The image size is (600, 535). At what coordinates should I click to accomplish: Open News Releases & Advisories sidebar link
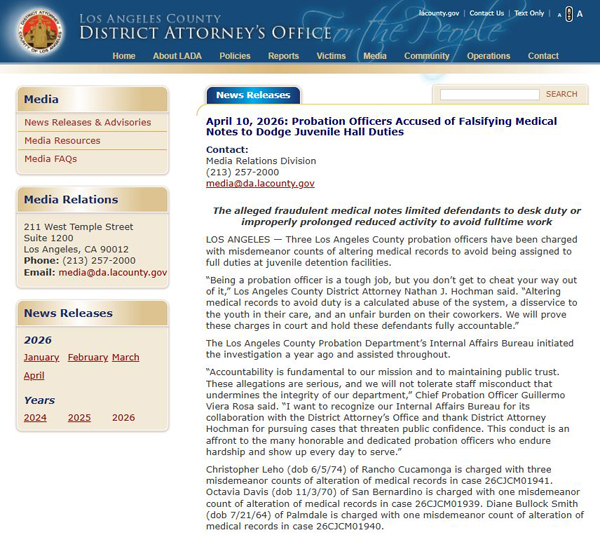tap(88, 123)
